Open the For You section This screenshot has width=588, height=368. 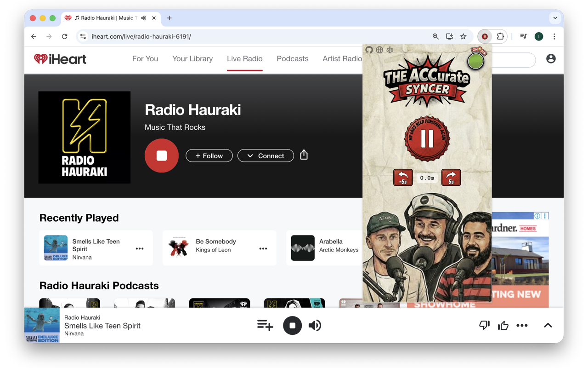pos(145,59)
